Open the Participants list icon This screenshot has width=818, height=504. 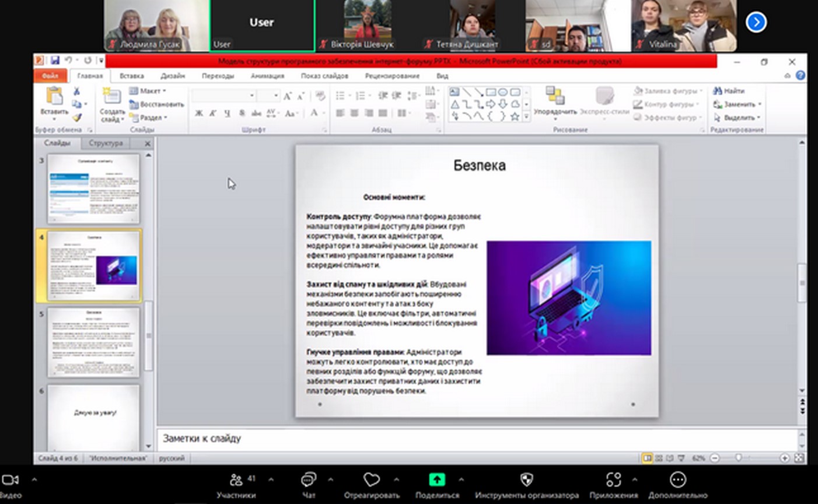click(236, 480)
